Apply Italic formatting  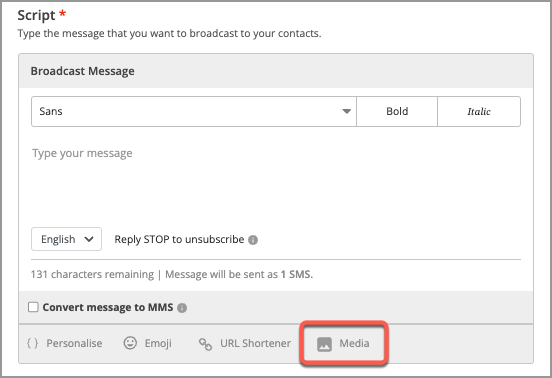click(x=479, y=111)
